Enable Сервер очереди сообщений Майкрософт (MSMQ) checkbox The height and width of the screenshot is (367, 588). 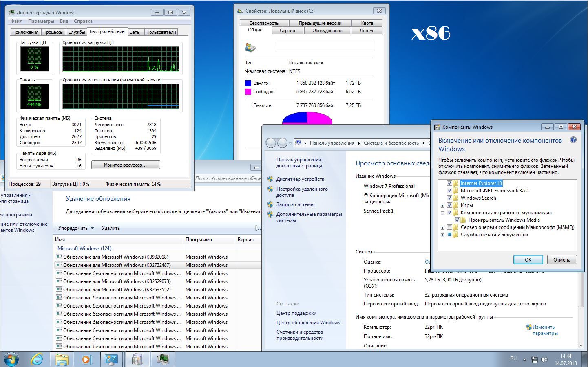click(449, 227)
